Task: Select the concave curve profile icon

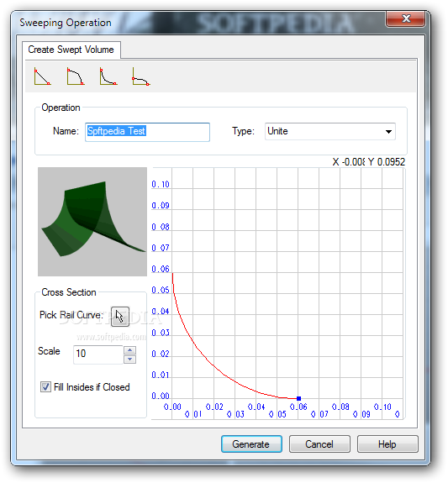Action: (x=108, y=76)
